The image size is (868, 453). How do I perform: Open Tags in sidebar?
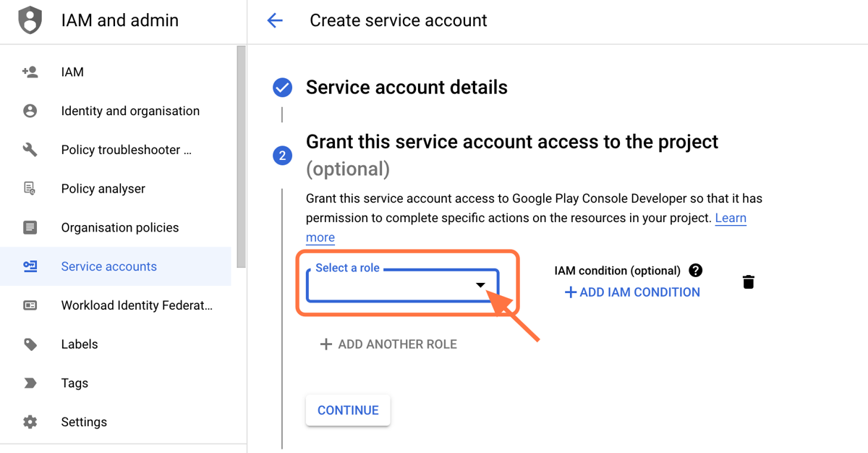coord(116,383)
